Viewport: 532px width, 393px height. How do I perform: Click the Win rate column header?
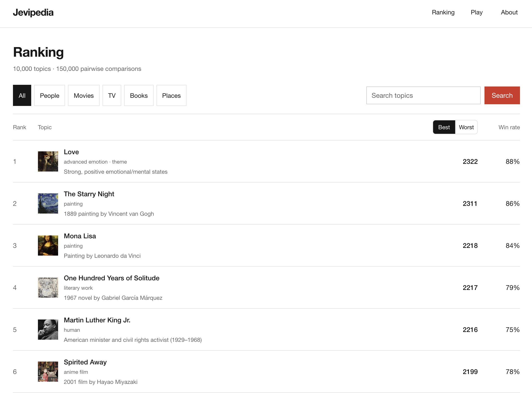[x=509, y=127]
